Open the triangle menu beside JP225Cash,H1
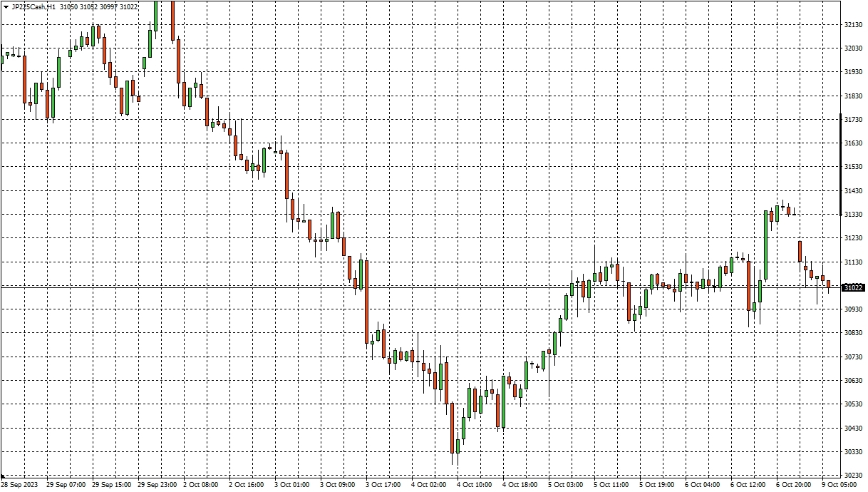This screenshot has width=868, height=492. (x=6, y=6)
